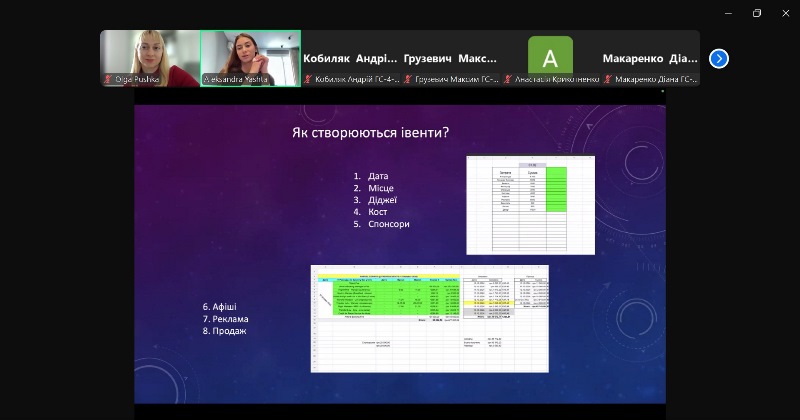Select Olga Pushka video thumbnail
This screenshot has width=800, height=420.
(149, 58)
